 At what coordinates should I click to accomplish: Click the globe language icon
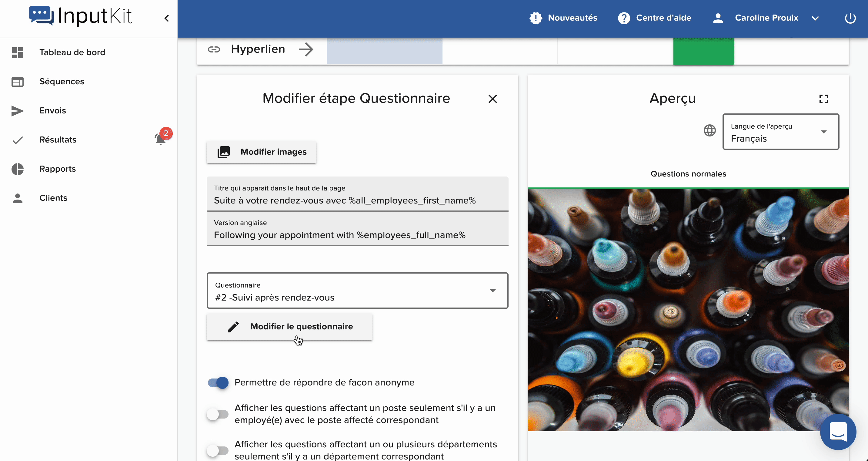pos(709,130)
